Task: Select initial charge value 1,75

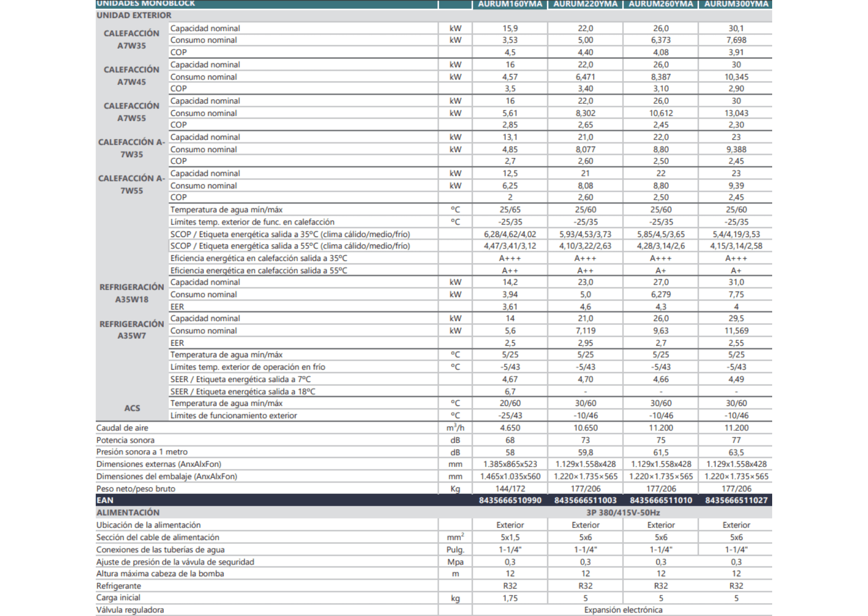Action: pyautogui.click(x=510, y=598)
